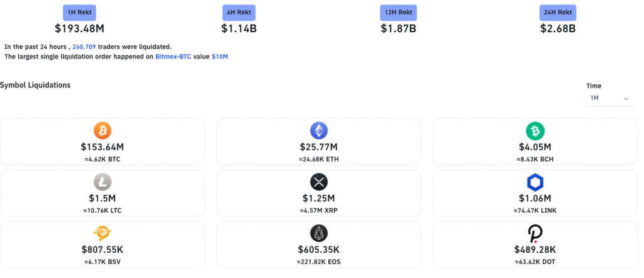Click the Bitcoin coin icon
The image size is (644, 278).
[103, 131]
